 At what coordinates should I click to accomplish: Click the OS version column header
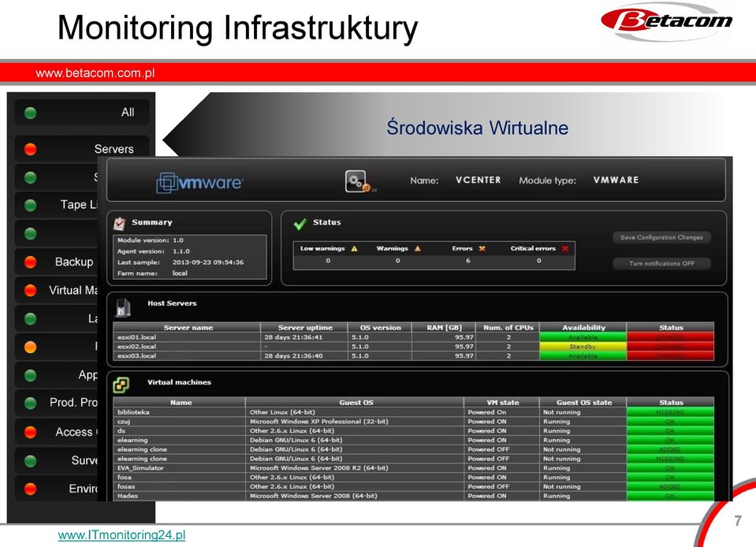380,328
